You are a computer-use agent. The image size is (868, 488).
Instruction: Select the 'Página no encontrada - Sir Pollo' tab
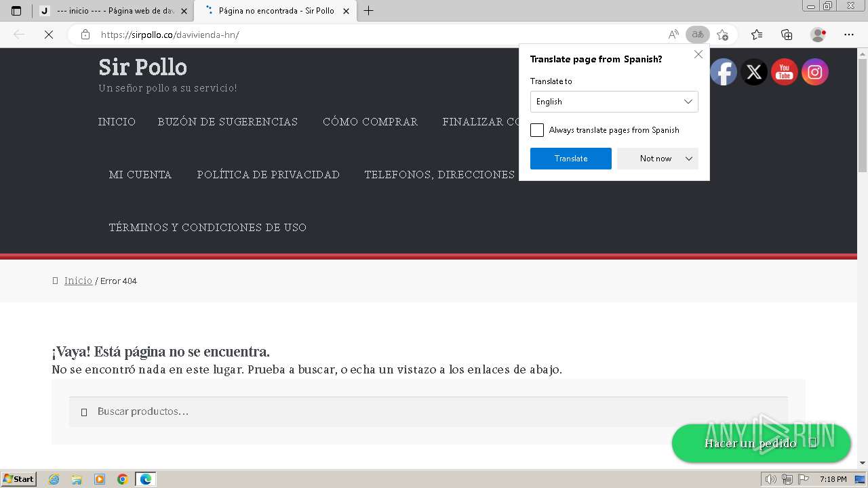[275, 11]
